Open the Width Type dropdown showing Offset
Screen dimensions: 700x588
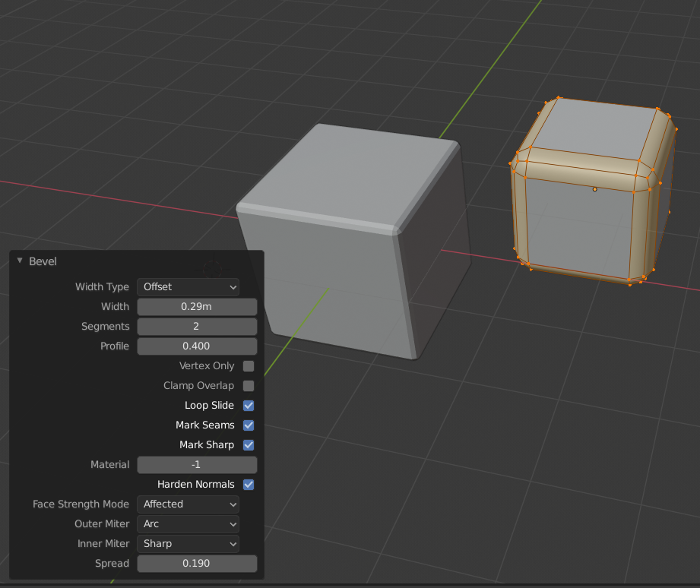[187, 287]
